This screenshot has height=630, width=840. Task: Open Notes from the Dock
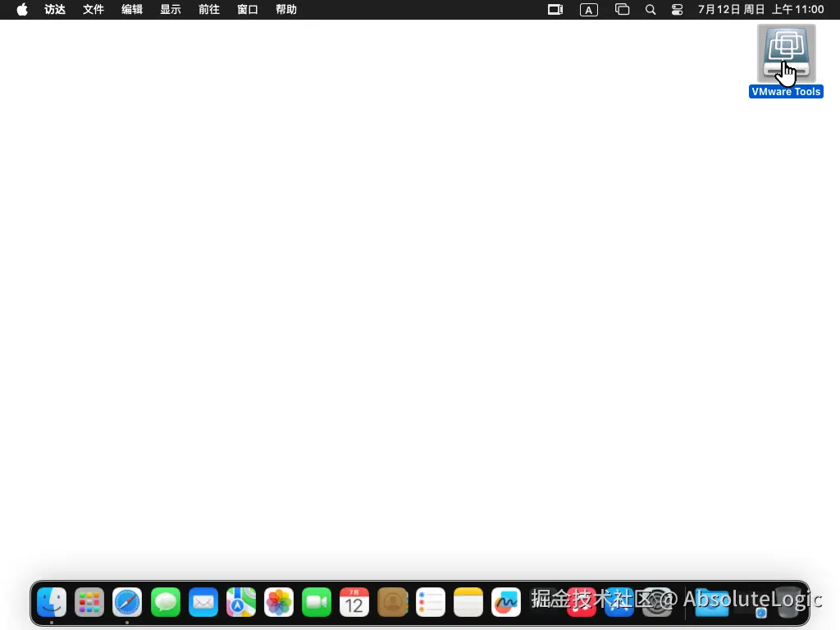tap(468, 602)
